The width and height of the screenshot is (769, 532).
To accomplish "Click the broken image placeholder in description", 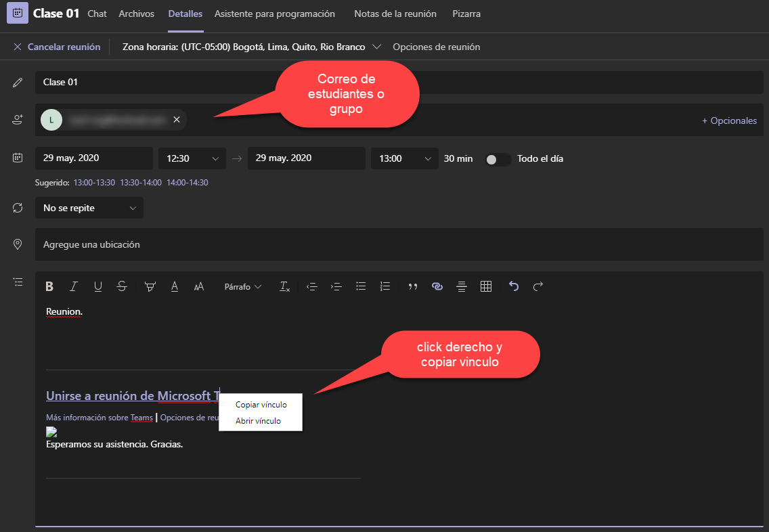I will (x=51, y=432).
